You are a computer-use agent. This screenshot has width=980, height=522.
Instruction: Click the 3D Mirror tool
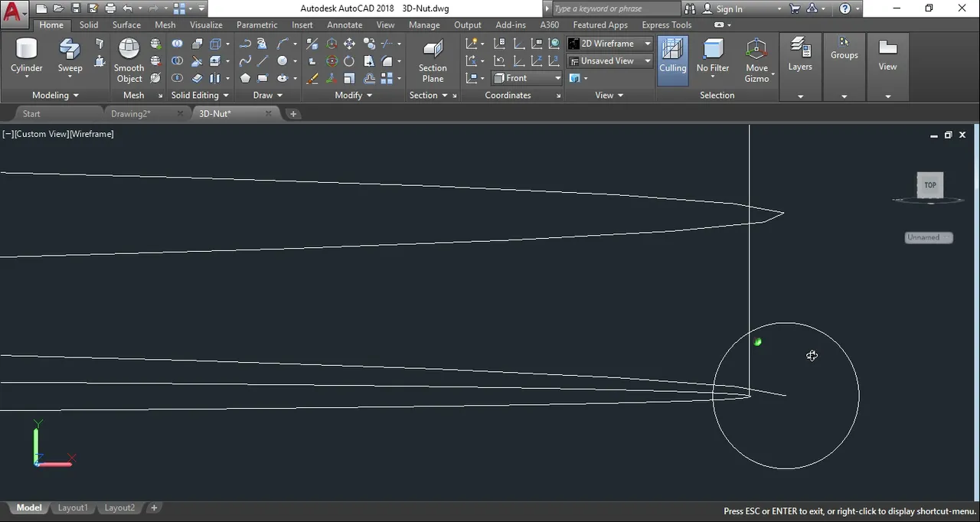tap(312, 44)
